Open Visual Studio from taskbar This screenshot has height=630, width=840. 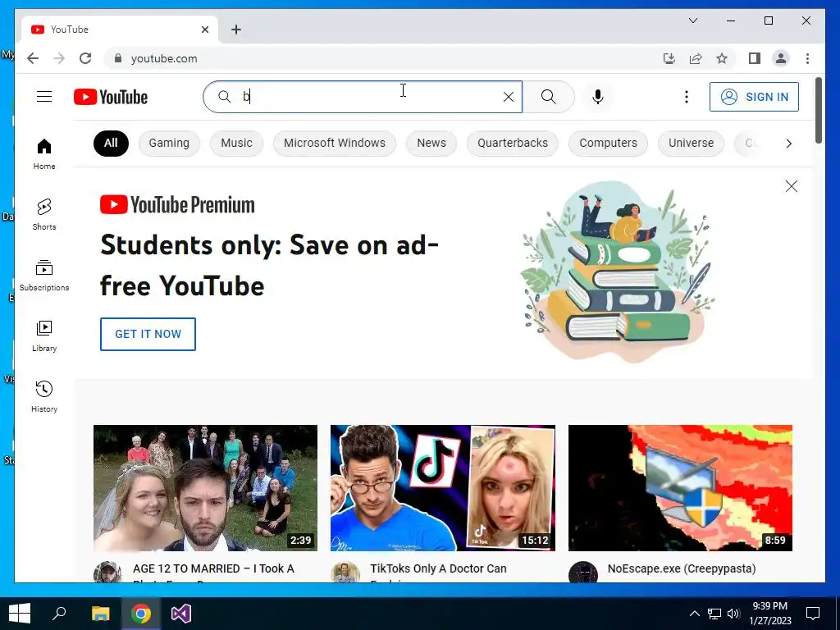(181, 614)
